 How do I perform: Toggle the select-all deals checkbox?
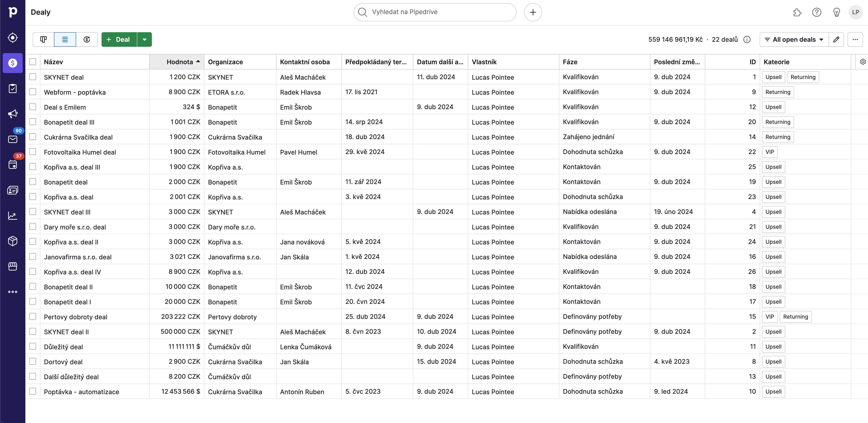(x=33, y=62)
